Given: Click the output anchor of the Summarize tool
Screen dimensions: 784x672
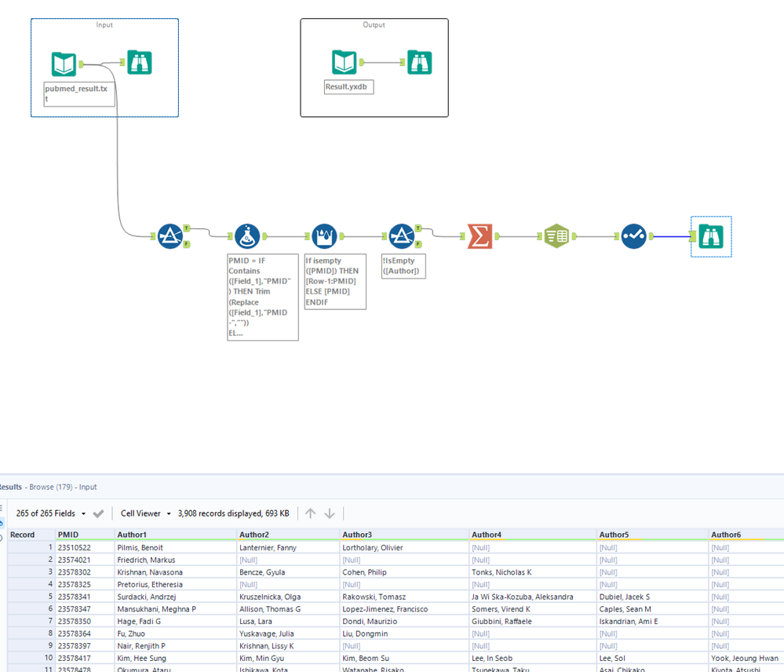Looking at the screenshot, I should click(x=497, y=236).
